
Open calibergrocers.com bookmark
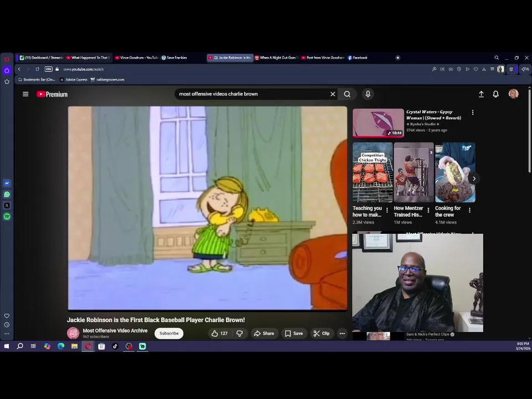point(108,80)
